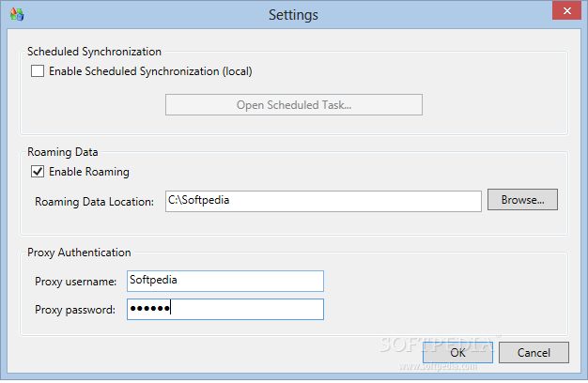Click the Settings title bar text
588x383 pixels.
tap(293, 15)
